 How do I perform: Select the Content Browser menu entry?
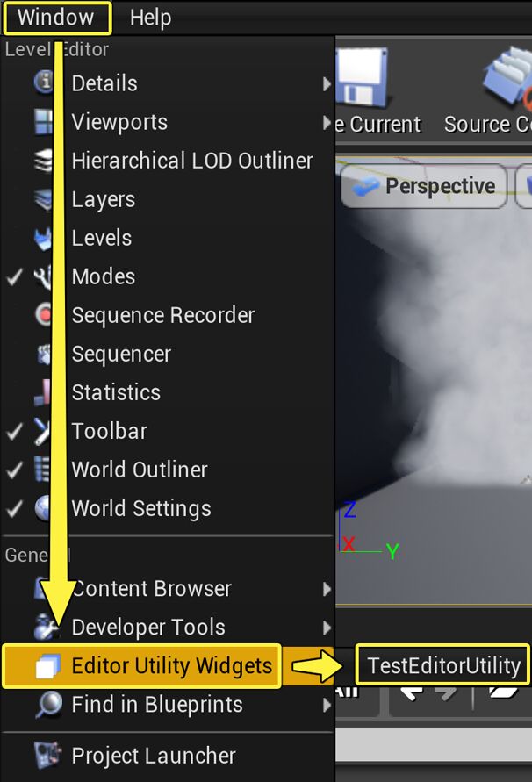pyautogui.click(x=168, y=589)
